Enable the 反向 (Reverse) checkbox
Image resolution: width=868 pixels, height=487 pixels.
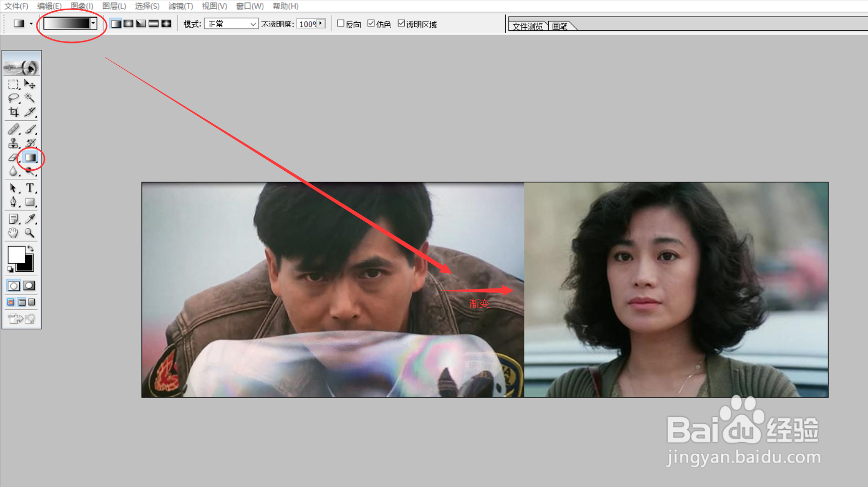341,23
